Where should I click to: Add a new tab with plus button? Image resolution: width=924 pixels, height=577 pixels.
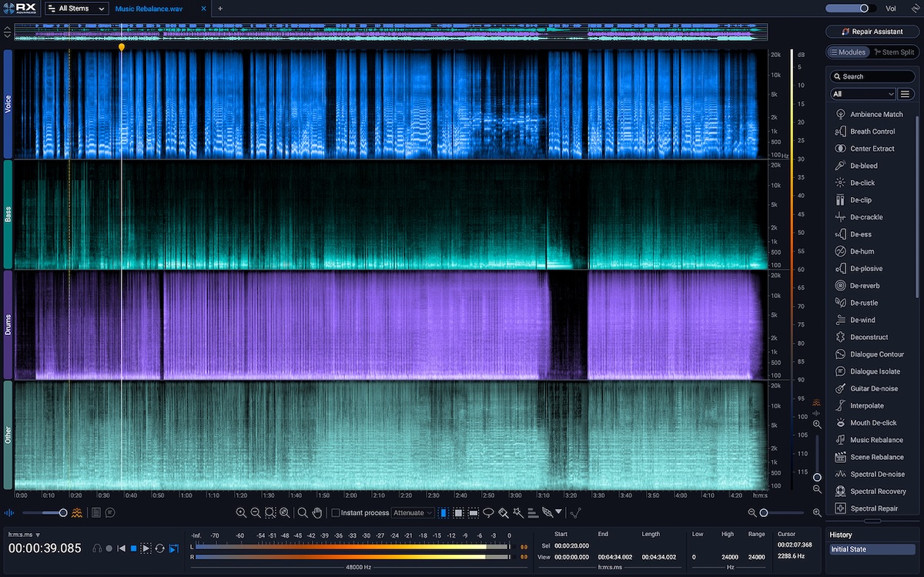[219, 8]
